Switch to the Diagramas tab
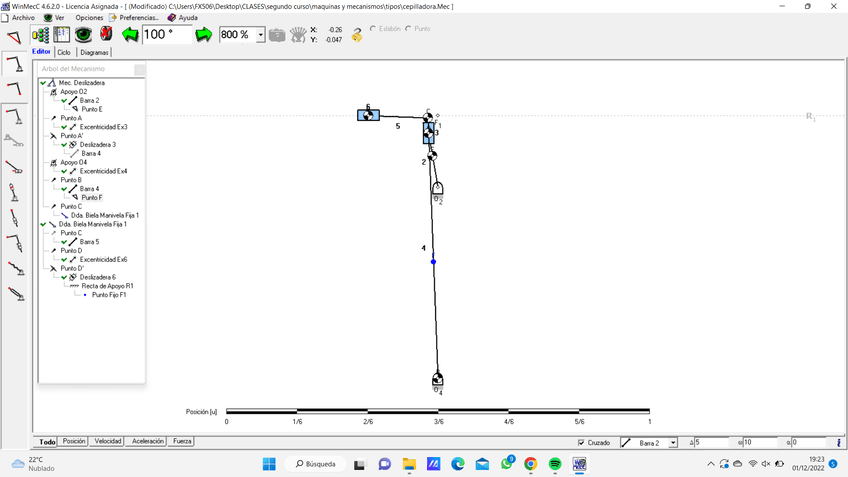This screenshot has height=477, width=848. pyautogui.click(x=95, y=52)
